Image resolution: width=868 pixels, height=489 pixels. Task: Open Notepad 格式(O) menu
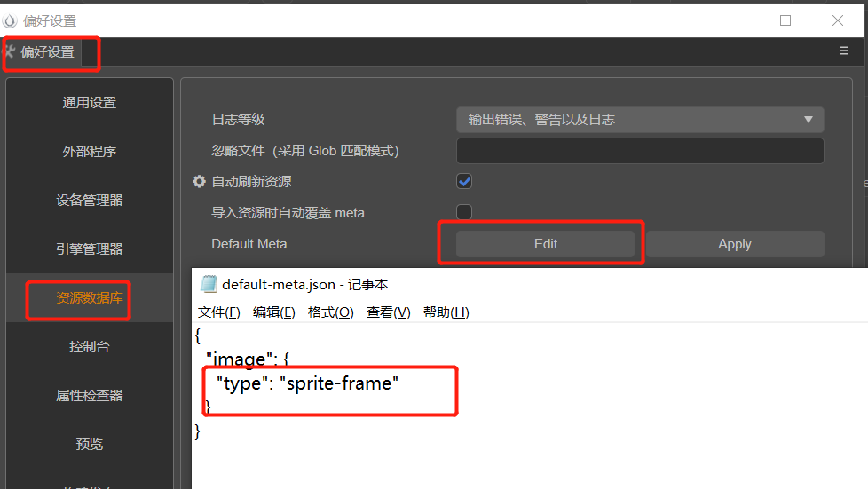[x=330, y=312]
